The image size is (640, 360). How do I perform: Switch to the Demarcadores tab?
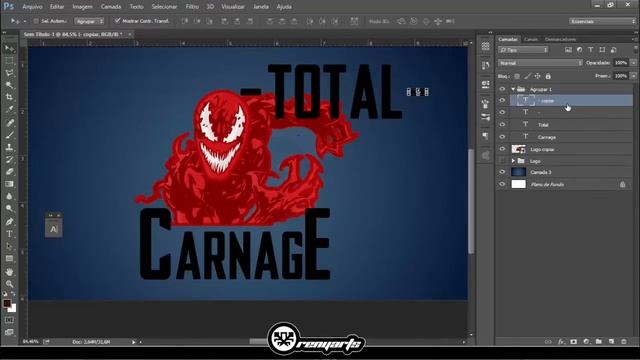pyautogui.click(x=560, y=39)
